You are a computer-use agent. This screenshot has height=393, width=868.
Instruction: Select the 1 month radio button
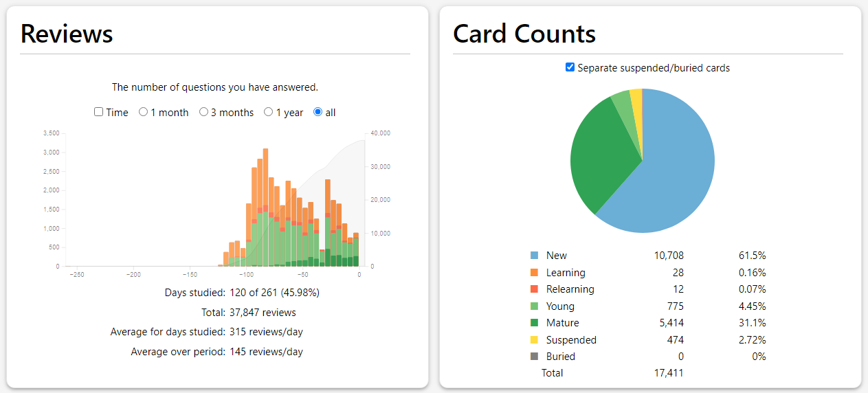143,112
